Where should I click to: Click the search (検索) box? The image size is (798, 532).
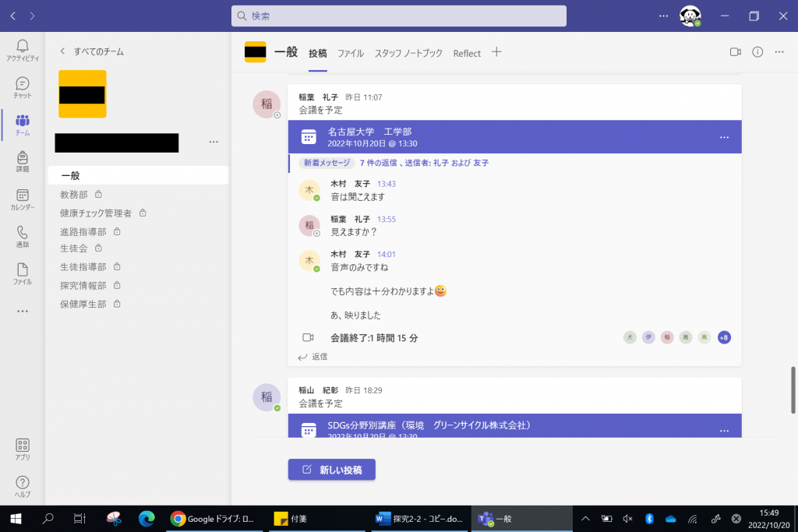(398, 16)
